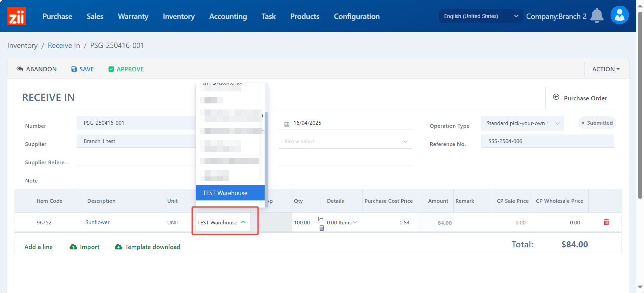Expand the ACTION menu
The width and height of the screenshot is (644, 293).
[x=606, y=69]
